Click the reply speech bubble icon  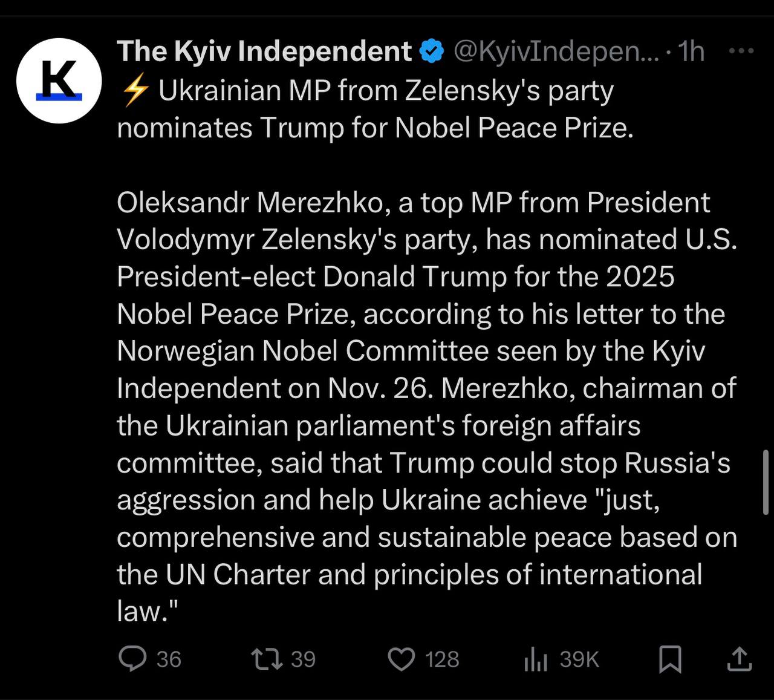coord(132,659)
